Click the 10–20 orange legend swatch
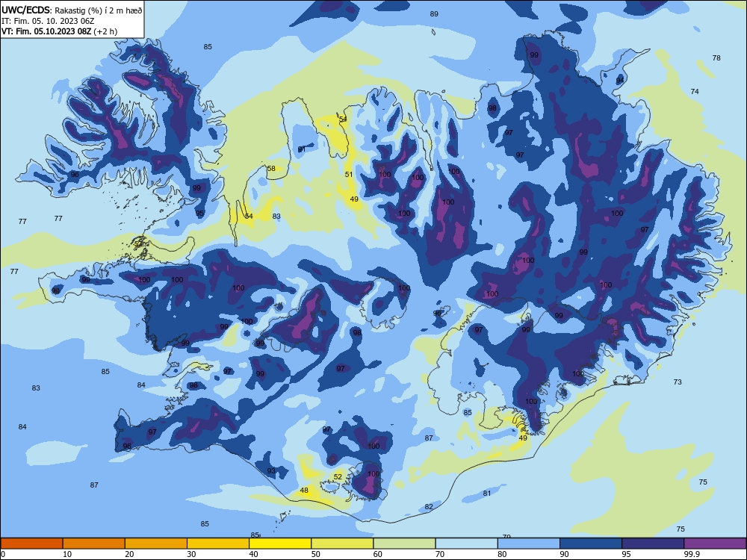The width and height of the screenshot is (747, 560). 94,544
